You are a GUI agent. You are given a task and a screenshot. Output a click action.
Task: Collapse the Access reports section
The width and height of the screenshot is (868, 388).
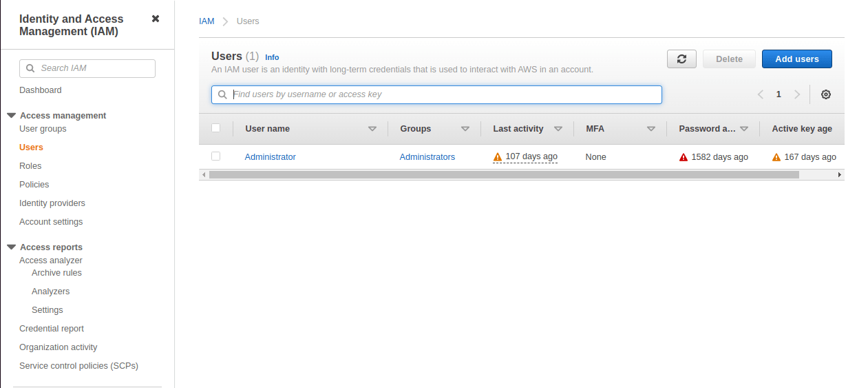pyautogui.click(x=11, y=247)
